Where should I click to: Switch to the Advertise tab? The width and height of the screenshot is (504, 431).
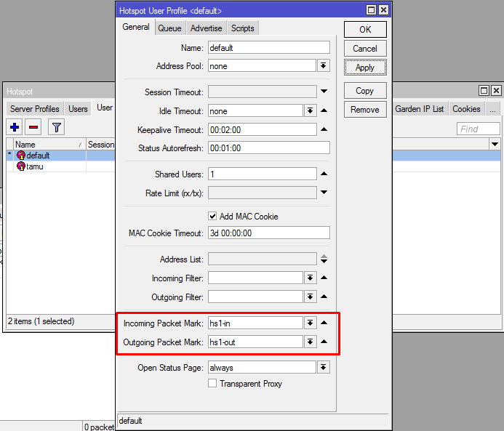pyautogui.click(x=206, y=28)
